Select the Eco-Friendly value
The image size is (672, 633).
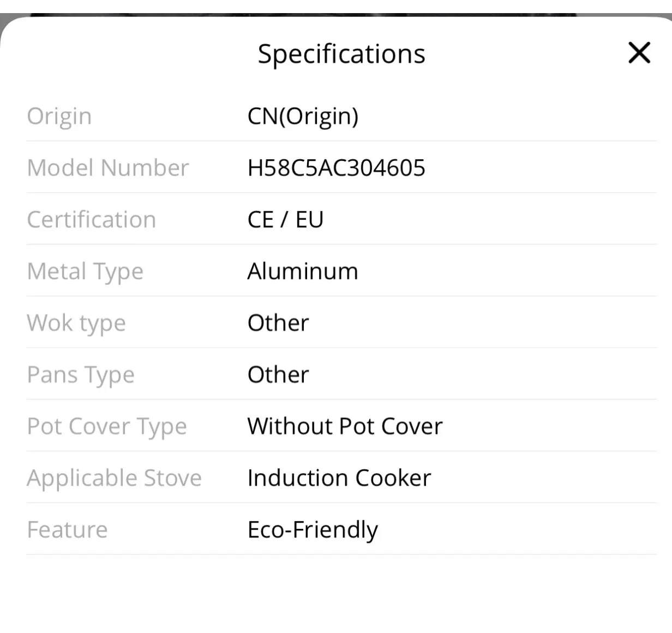coord(313,530)
